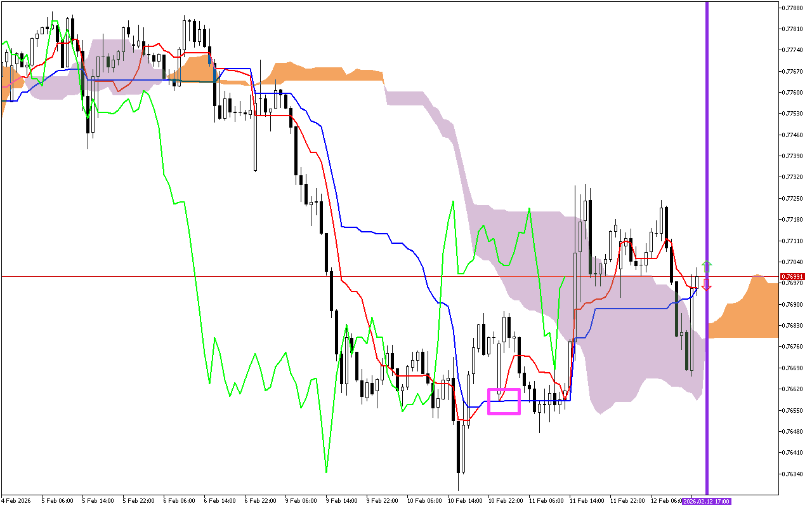Click the red 0.76991 current price label
812x508 pixels.
click(x=792, y=277)
